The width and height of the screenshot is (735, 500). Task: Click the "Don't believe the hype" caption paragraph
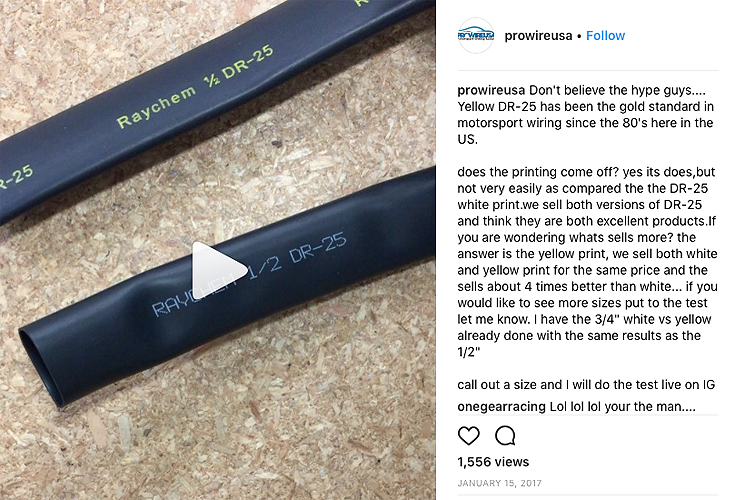(x=585, y=115)
